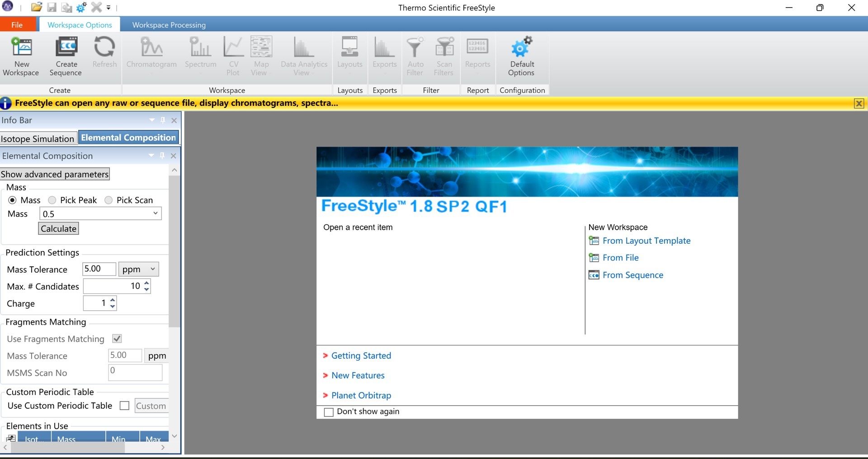Increase the Max. # Candidates value
This screenshot has width=868, height=459.
pos(146,283)
